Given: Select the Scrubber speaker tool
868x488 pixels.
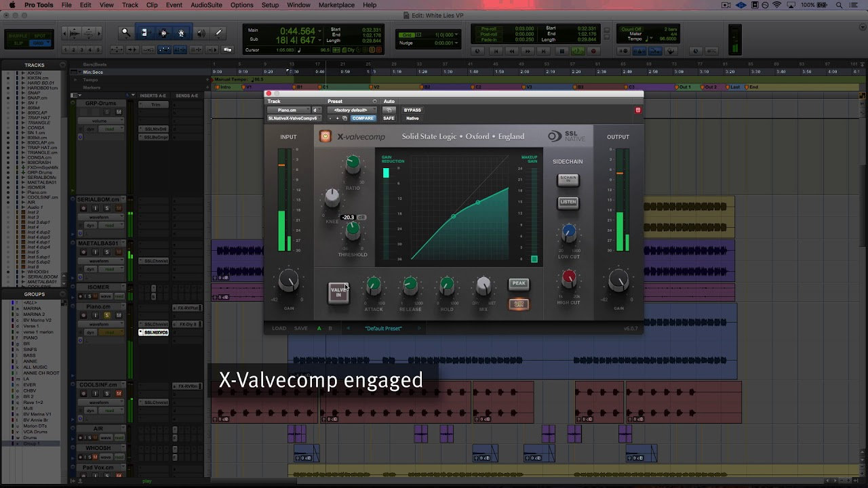Looking at the screenshot, I should coord(201,33).
